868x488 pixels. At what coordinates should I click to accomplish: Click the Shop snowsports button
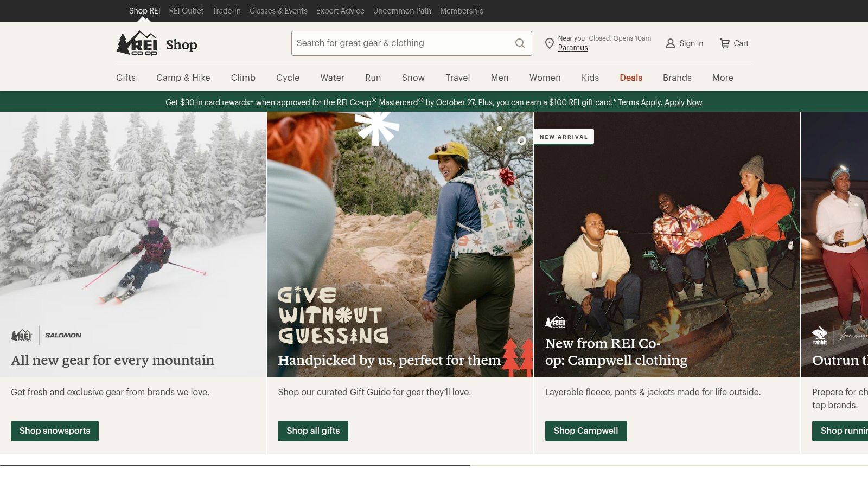point(55,431)
